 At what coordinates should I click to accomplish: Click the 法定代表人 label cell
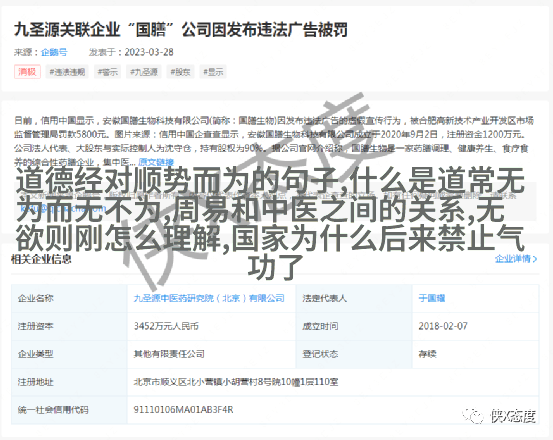354,298
